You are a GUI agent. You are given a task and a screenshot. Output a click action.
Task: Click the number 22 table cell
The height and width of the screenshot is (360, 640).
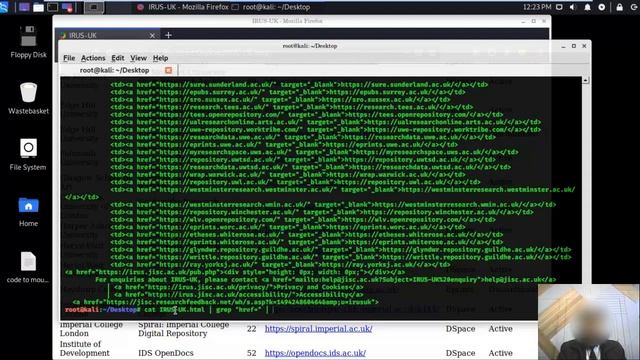coord(251,329)
